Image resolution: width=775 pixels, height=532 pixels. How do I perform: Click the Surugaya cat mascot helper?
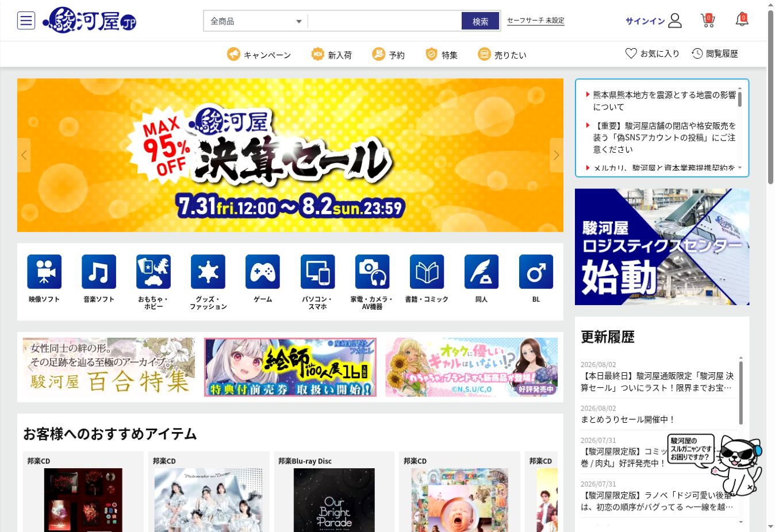[x=737, y=465]
